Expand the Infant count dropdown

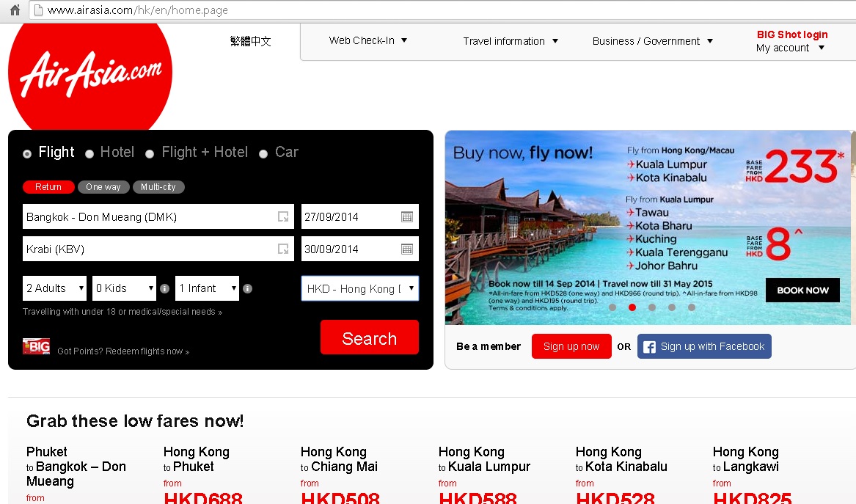(x=208, y=288)
